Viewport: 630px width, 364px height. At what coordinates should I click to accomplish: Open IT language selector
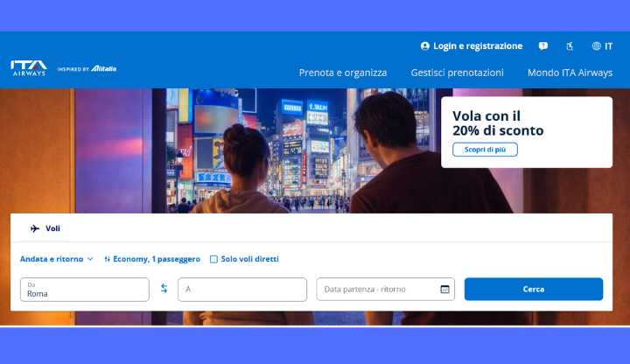coord(603,46)
